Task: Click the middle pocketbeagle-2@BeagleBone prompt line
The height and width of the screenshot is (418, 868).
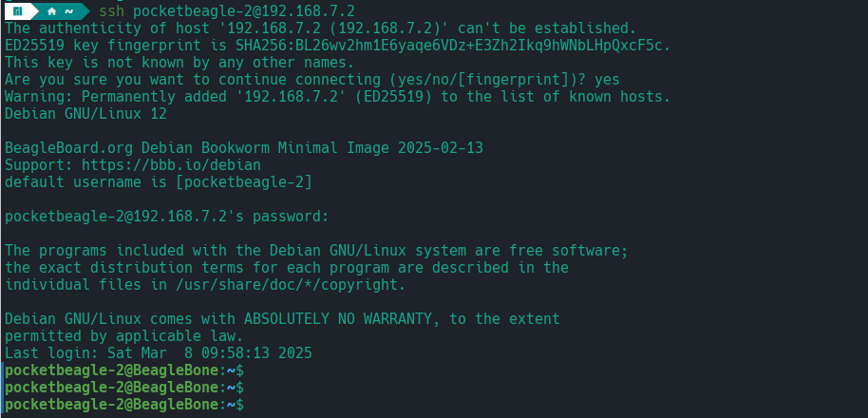Action: tap(112, 388)
